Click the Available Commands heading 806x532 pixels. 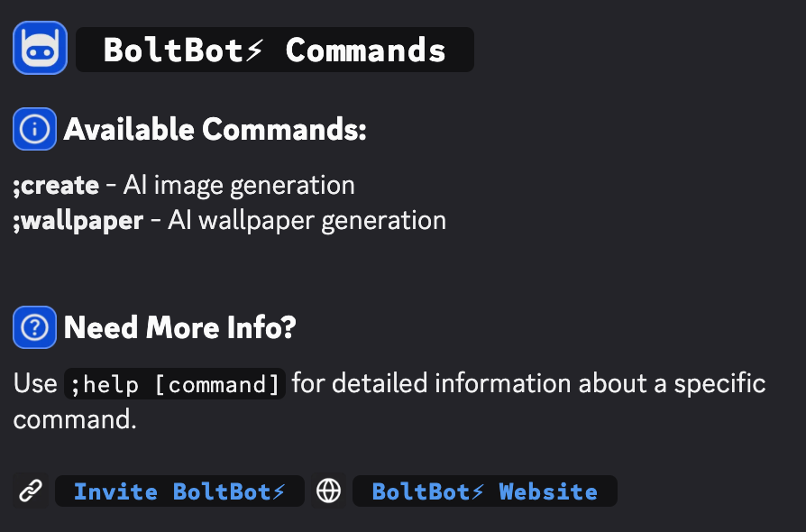pyautogui.click(x=215, y=129)
